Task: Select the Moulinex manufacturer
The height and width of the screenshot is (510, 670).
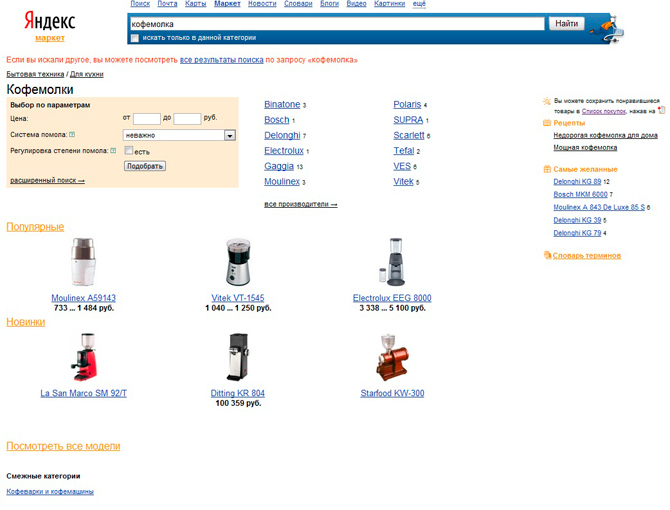Action: click(282, 182)
